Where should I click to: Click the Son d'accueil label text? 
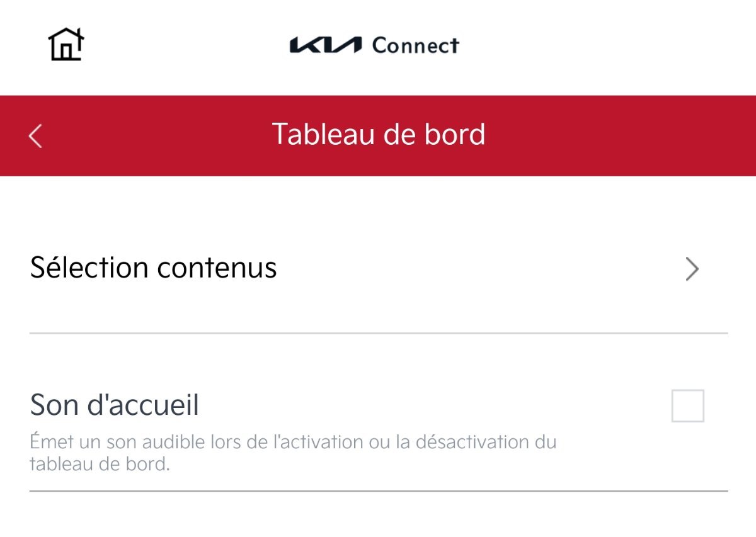point(115,405)
